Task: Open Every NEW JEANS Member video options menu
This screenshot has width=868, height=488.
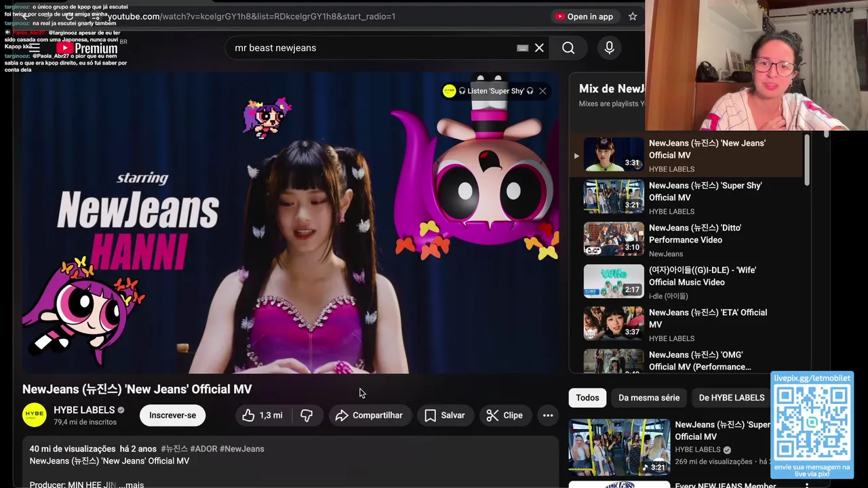Action: tap(806, 486)
